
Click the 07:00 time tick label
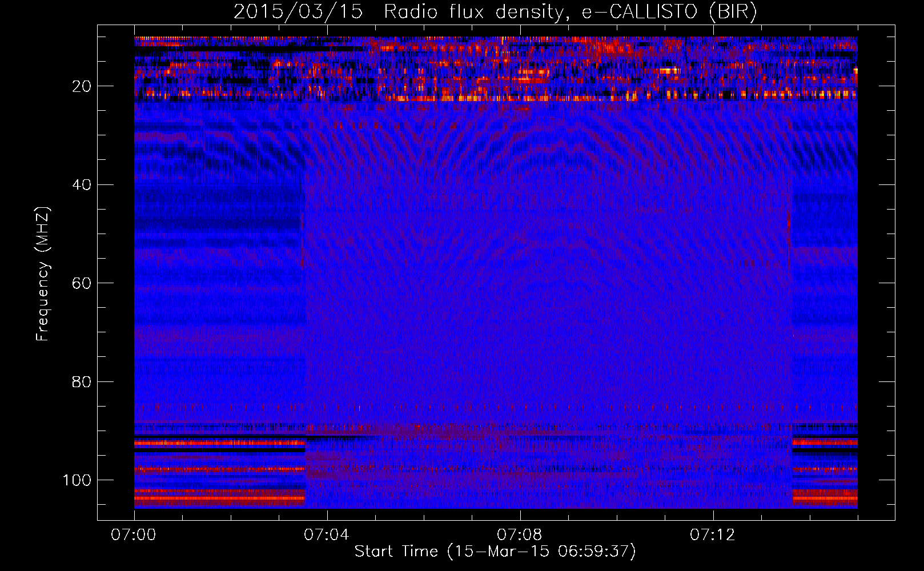134,535
